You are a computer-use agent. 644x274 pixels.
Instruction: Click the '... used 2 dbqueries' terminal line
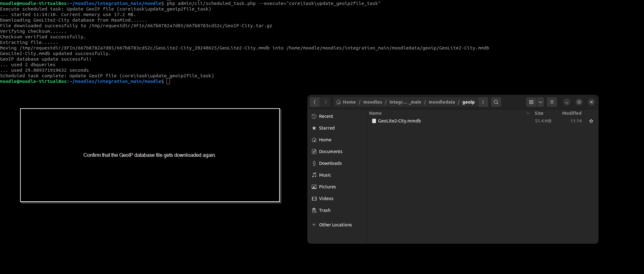[x=28, y=65]
